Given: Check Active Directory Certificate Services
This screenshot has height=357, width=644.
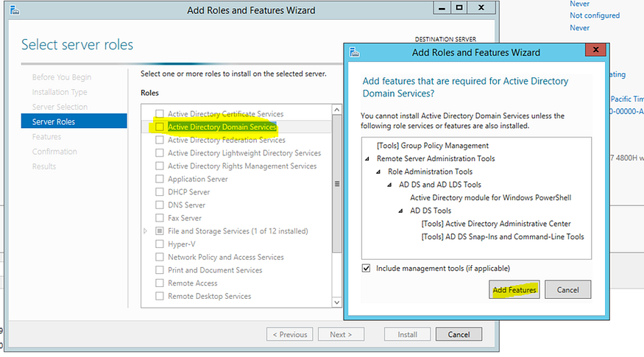Looking at the screenshot, I should pyautogui.click(x=160, y=114).
